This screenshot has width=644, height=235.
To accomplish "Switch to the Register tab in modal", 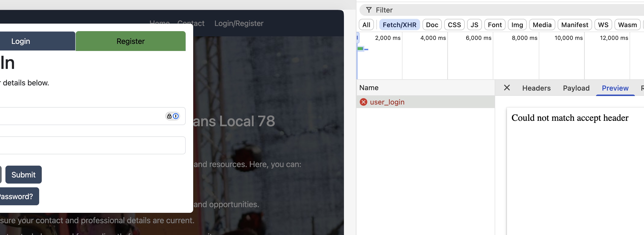I will click(x=130, y=41).
